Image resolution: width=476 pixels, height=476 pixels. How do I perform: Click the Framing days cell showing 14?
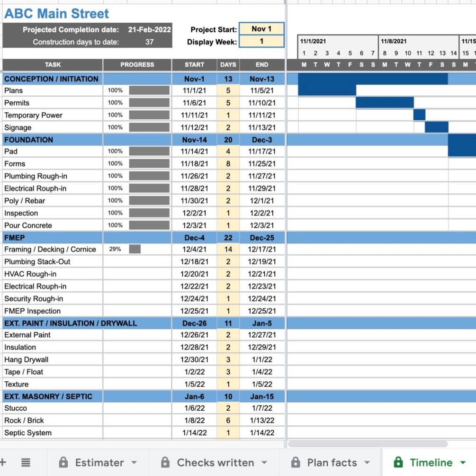click(x=228, y=249)
